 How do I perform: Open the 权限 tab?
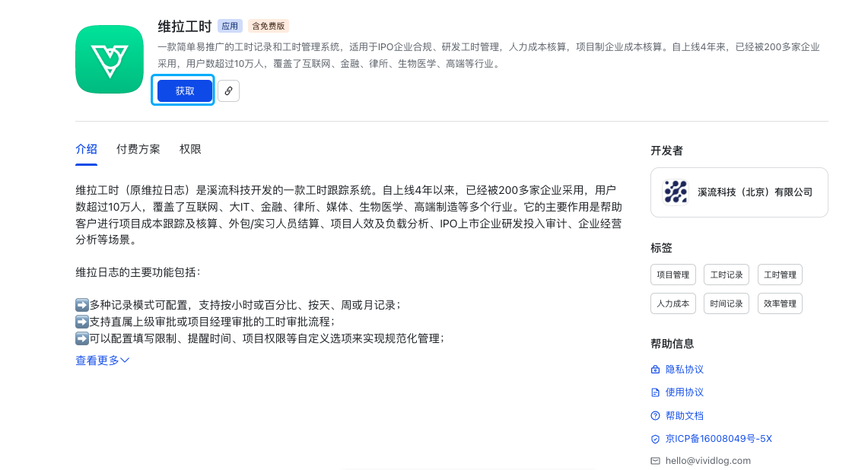click(190, 149)
